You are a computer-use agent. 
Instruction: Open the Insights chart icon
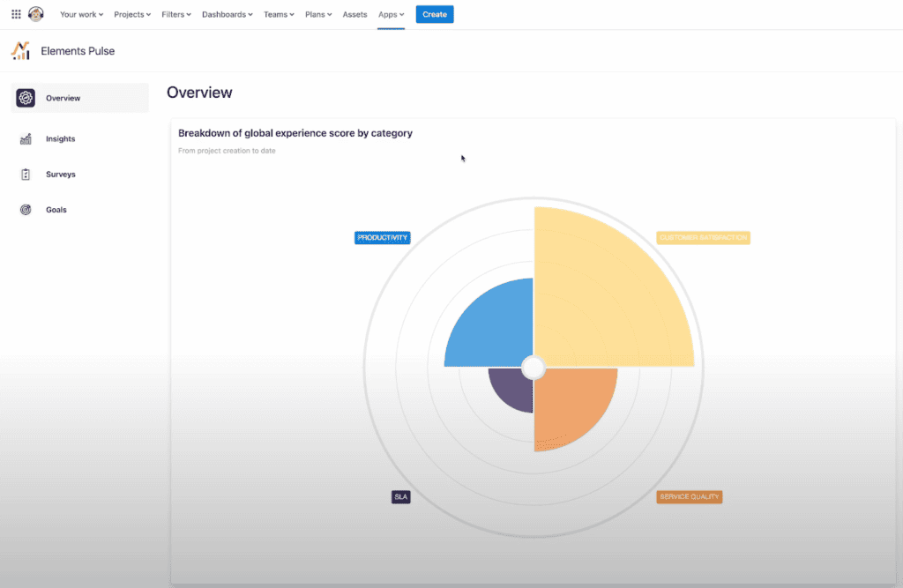click(x=26, y=139)
